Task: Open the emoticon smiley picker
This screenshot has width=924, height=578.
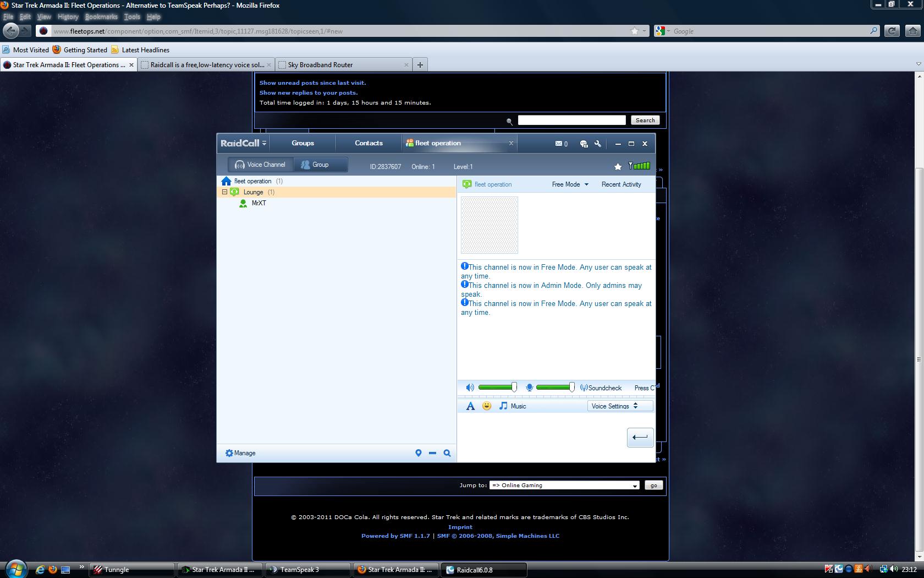Action: (487, 406)
